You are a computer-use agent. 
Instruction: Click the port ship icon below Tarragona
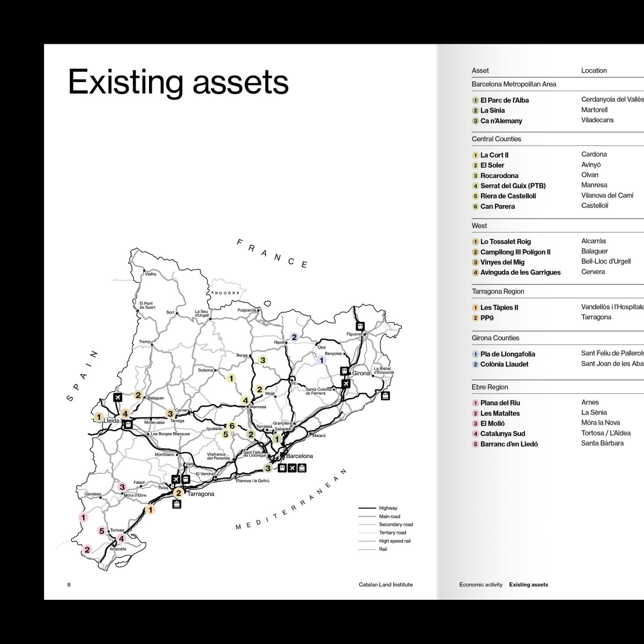click(176, 504)
